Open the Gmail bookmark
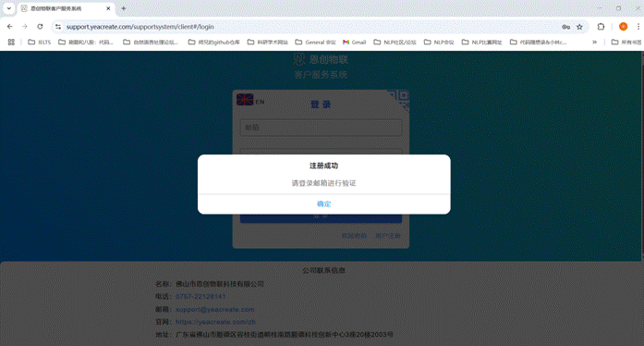Viewport: 644px width, 346px height. [x=355, y=42]
